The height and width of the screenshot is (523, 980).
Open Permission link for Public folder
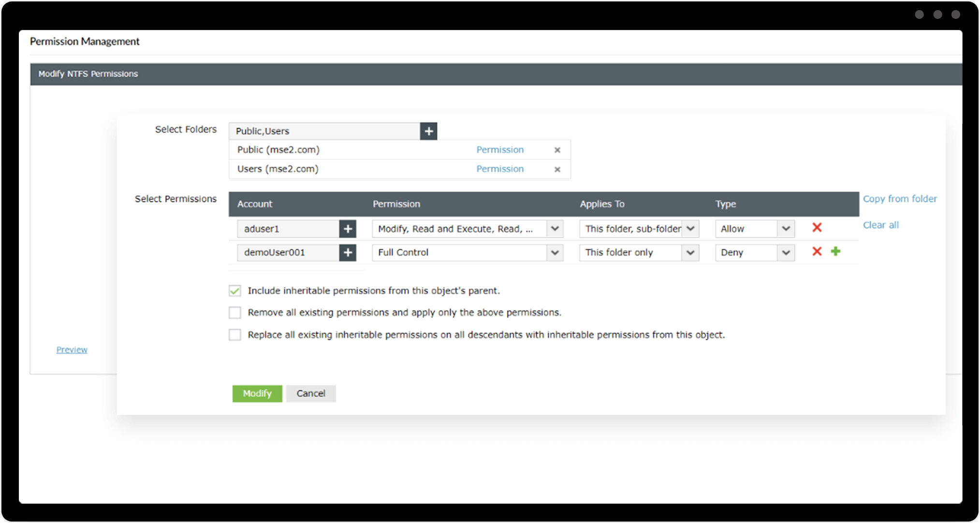pos(499,150)
